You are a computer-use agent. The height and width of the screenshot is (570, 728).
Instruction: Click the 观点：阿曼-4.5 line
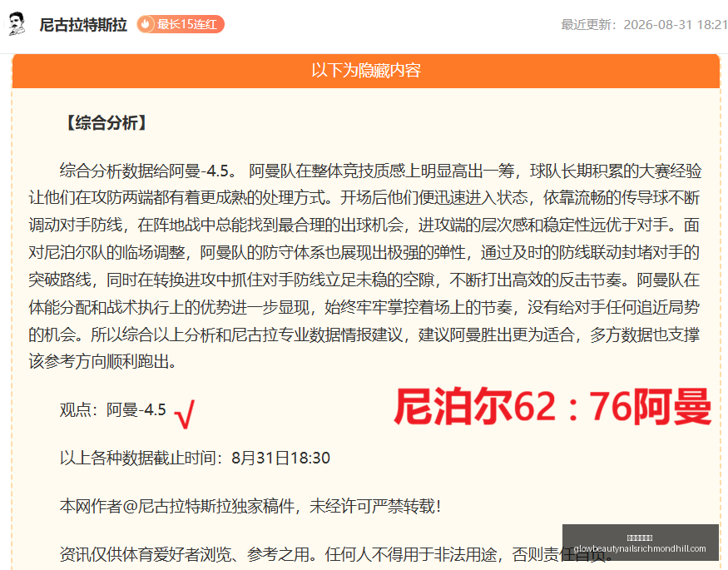(x=113, y=410)
